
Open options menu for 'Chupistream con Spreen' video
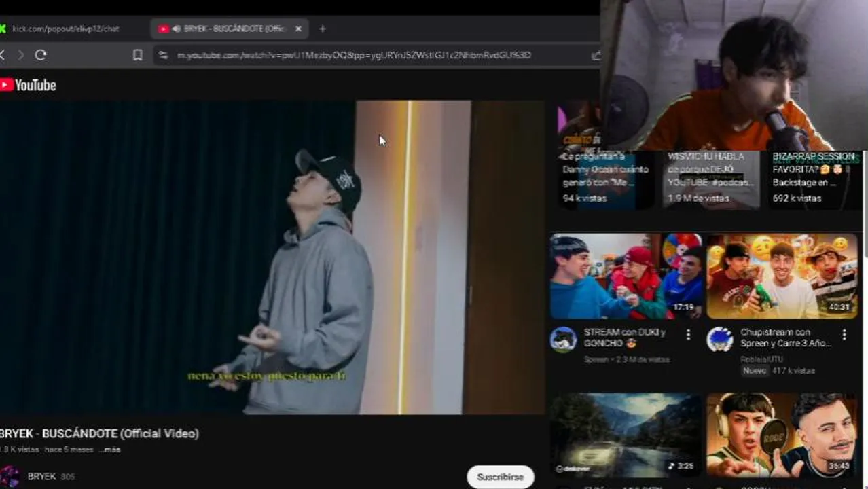click(x=844, y=335)
